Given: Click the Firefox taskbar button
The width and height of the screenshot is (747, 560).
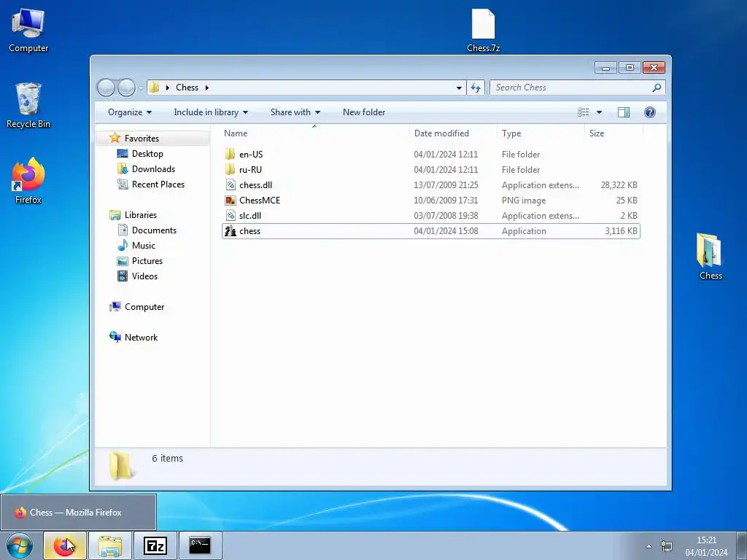Looking at the screenshot, I should (65, 545).
